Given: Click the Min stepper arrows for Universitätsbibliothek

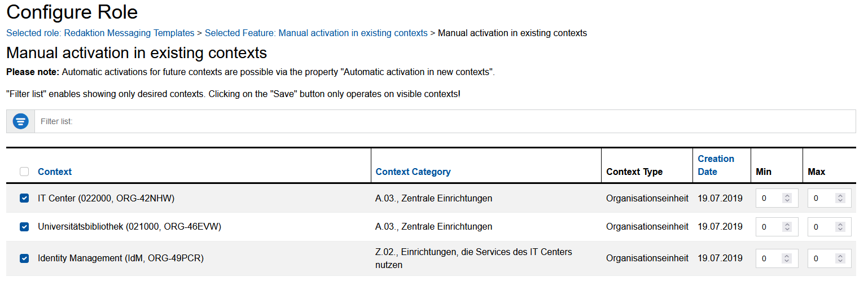Looking at the screenshot, I should (787, 227).
